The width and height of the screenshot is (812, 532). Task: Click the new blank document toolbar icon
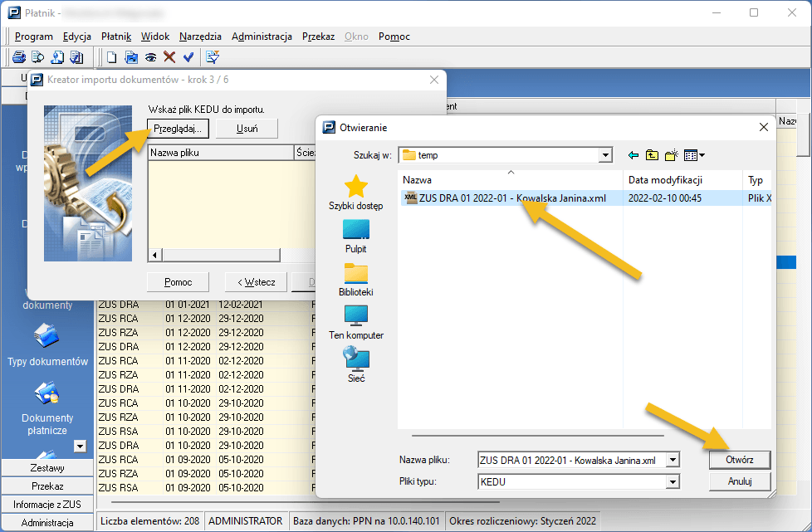[111, 57]
